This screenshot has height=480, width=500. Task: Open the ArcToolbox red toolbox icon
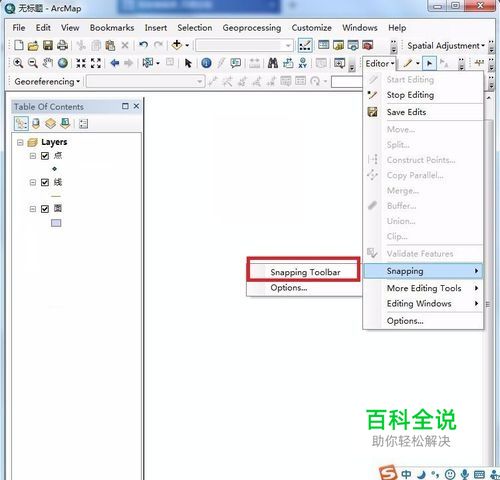tap(367, 45)
